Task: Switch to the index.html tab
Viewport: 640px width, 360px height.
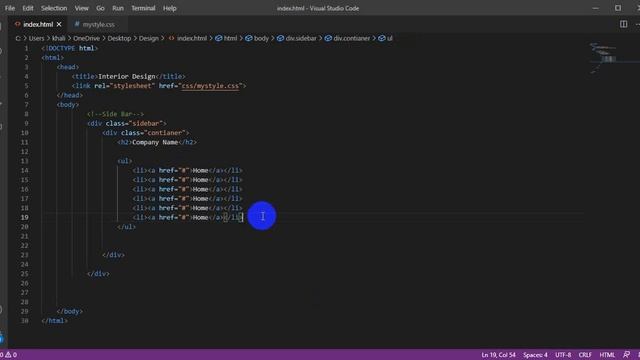Action: pos(38,24)
